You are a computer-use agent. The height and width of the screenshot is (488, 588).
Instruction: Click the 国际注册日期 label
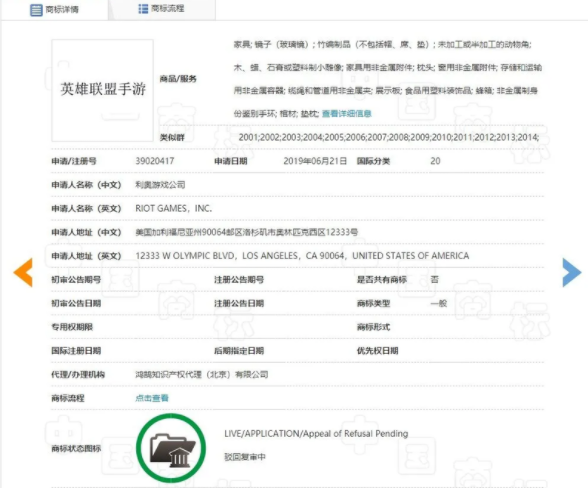pyautogui.click(x=76, y=351)
